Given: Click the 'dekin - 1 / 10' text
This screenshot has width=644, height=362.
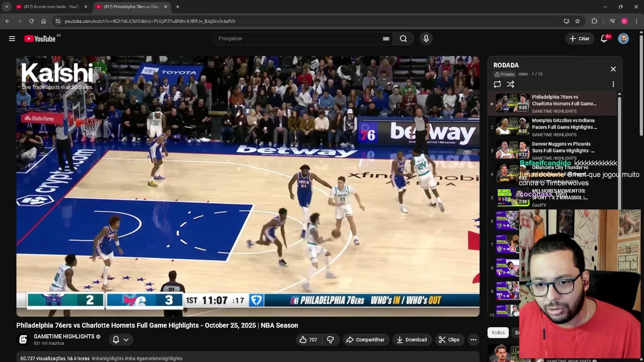Looking at the screenshot, I should pos(530,74).
